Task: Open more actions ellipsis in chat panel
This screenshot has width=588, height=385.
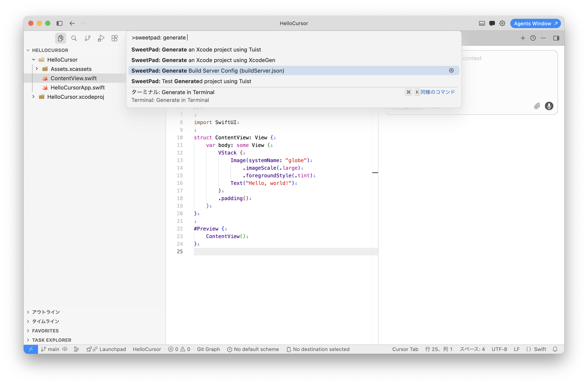Action: tap(543, 38)
